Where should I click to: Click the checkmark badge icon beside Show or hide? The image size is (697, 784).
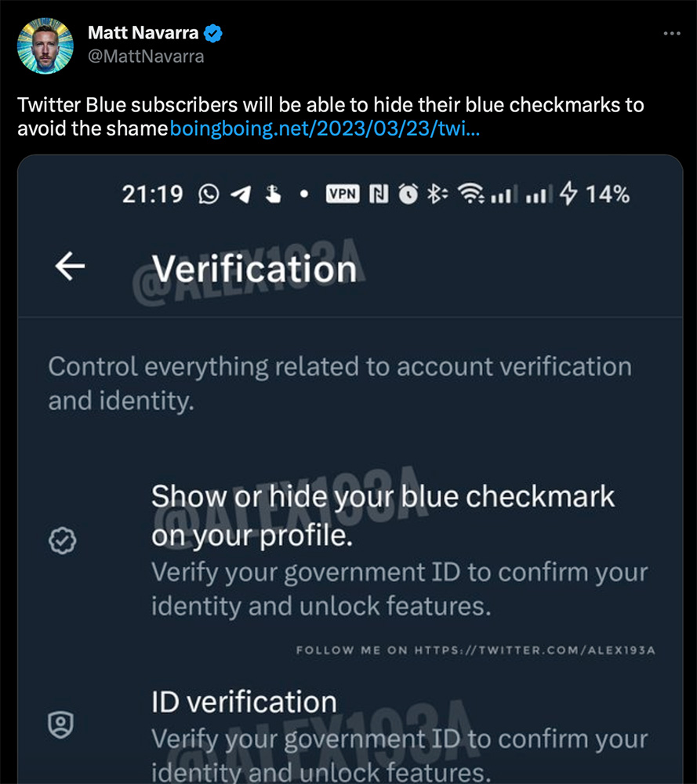[x=61, y=540]
